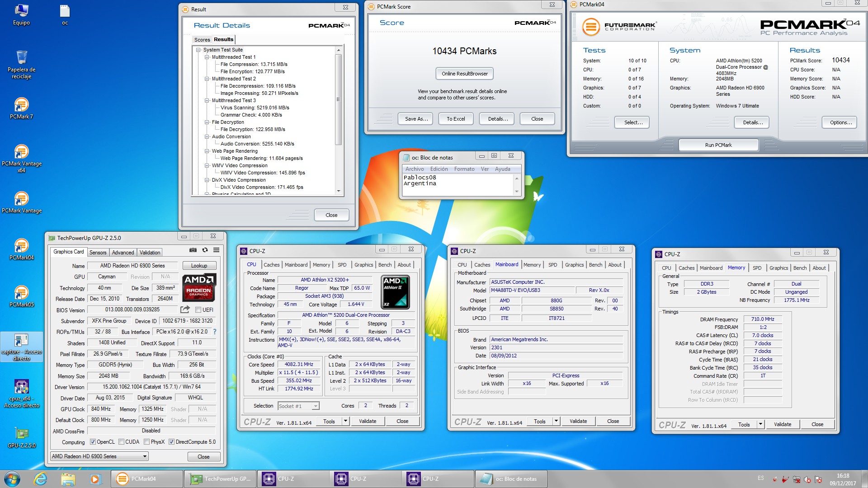
Task: Open Tools dropdown arrow in Memory window
Action: click(x=760, y=425)
